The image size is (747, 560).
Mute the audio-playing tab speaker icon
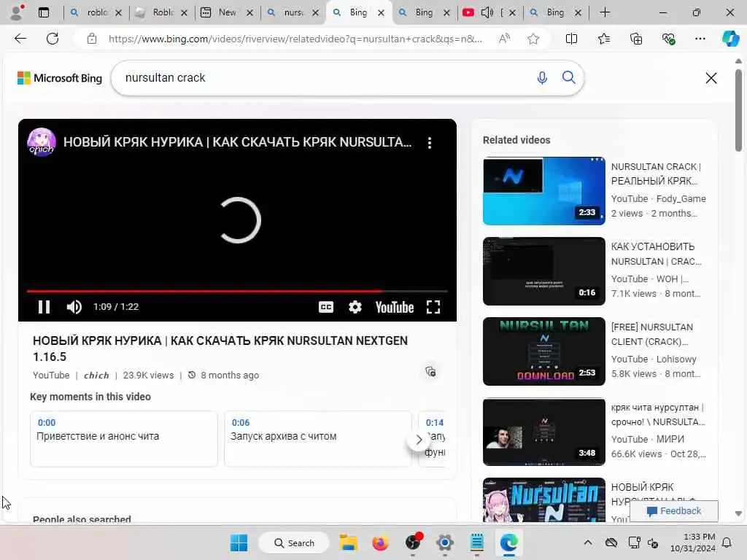tap(487, 12)
